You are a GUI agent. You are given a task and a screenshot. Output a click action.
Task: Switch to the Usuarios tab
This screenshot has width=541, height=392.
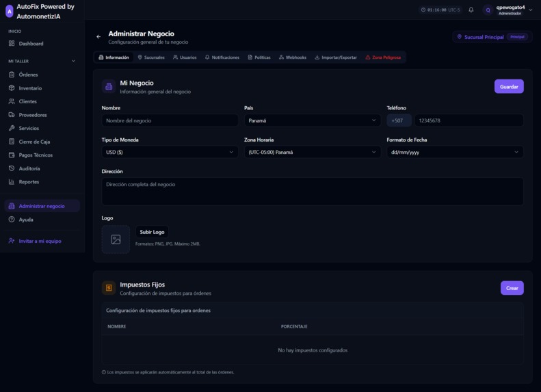(x=185, y=57)
